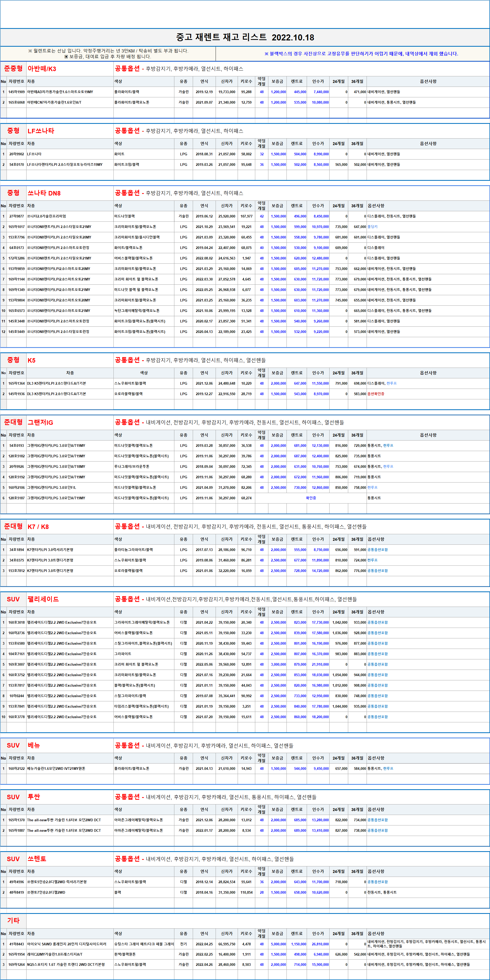Select the '투싼' section heading
The width and height of the screenshot is (490, 980).
34,797
